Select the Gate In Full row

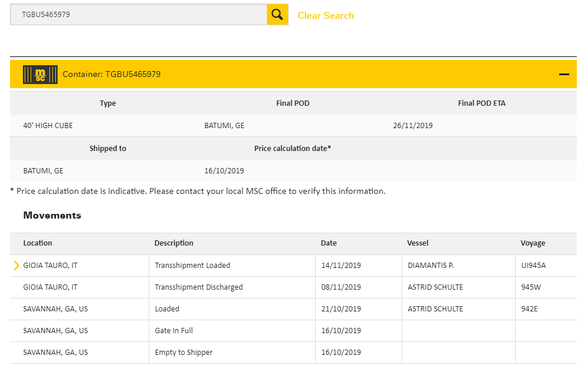coord(173,331)
